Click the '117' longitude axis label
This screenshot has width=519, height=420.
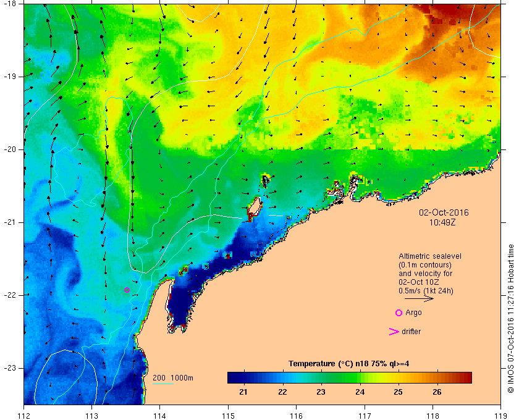(x=365, y=416)
